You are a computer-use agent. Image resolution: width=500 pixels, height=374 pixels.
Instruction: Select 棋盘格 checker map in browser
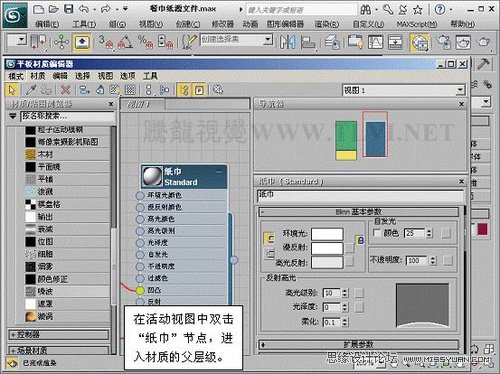click(67, 204)
